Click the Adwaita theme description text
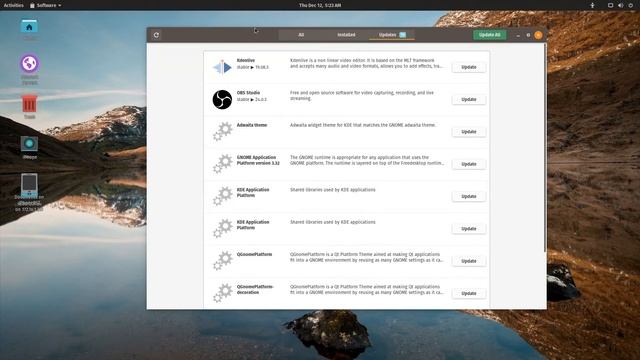 point(363,125)
